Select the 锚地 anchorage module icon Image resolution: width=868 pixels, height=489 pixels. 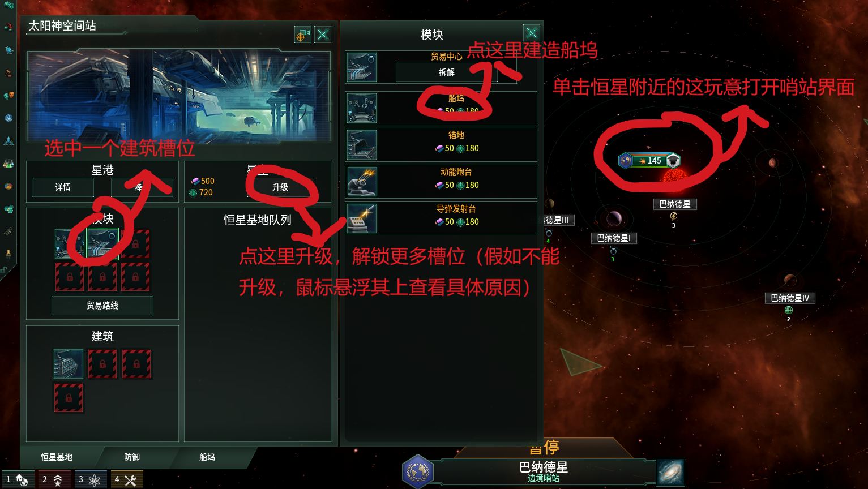coord(362,145)
